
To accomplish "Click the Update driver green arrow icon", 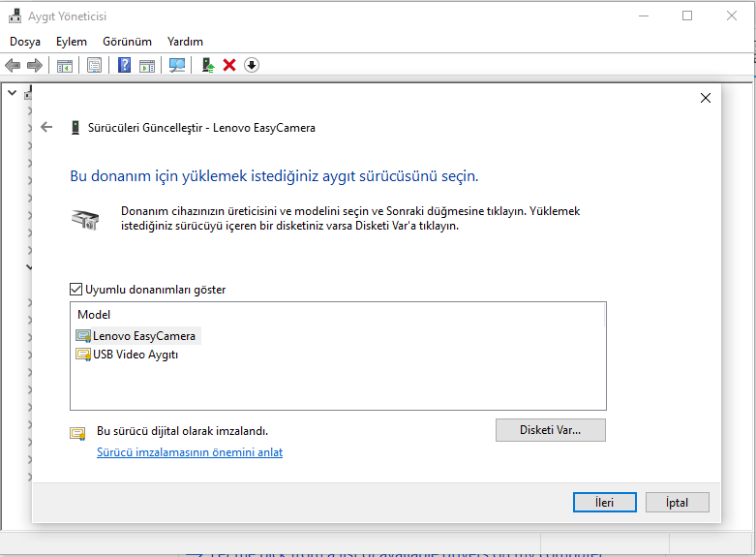I will point(207,65).
